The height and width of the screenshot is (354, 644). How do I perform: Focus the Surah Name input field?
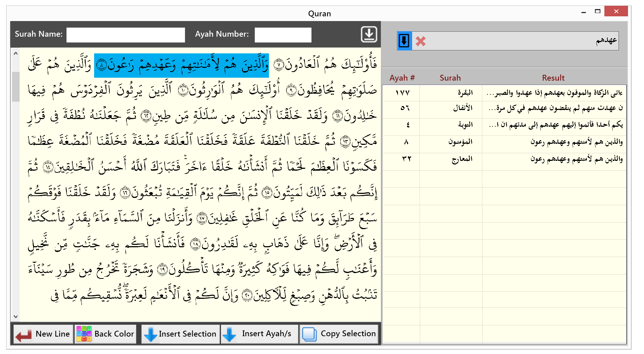pos(126,35)
